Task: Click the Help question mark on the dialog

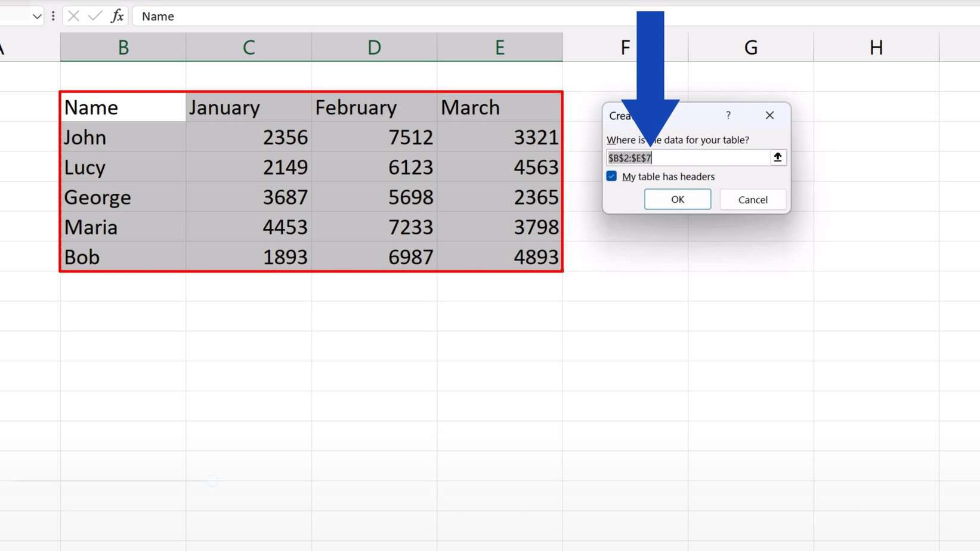Action: [728, 115]
